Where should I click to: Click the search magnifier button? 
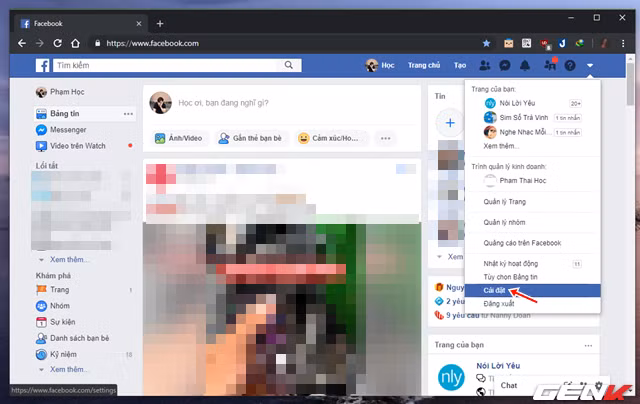tap(289, 65)
